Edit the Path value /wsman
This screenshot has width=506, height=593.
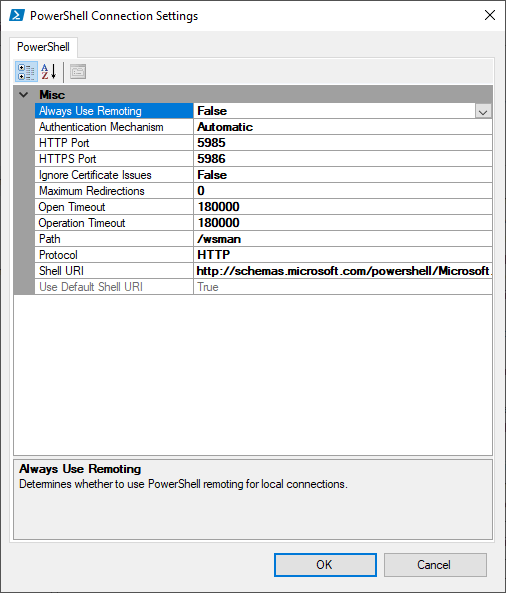[343, 239]
